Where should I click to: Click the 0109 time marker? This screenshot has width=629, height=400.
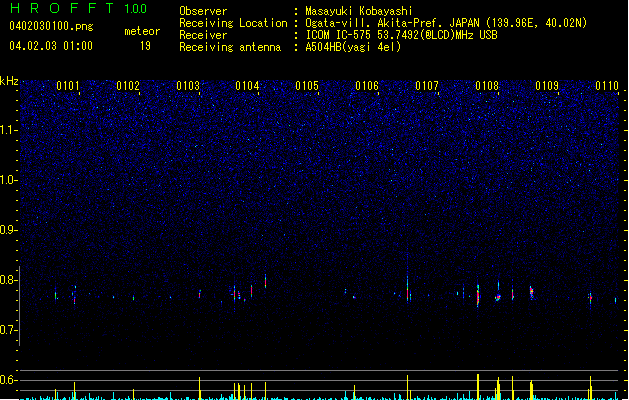tap(547, 86)
